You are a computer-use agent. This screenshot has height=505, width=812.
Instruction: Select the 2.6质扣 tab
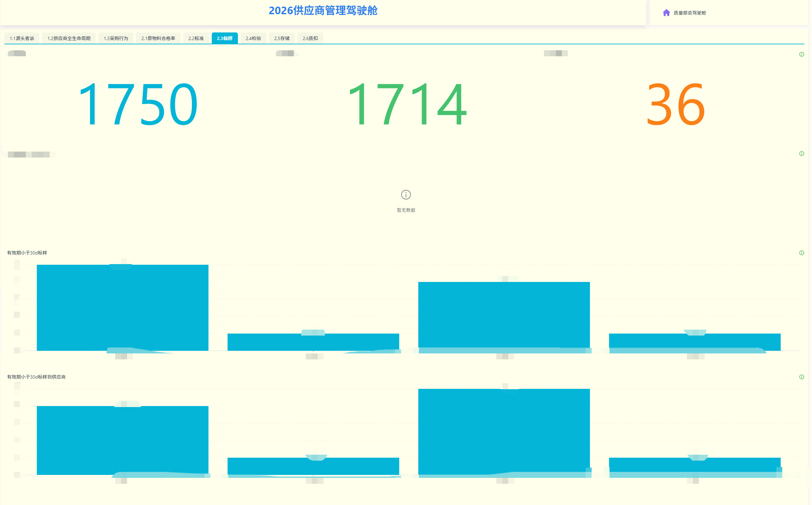click(310, 38)
